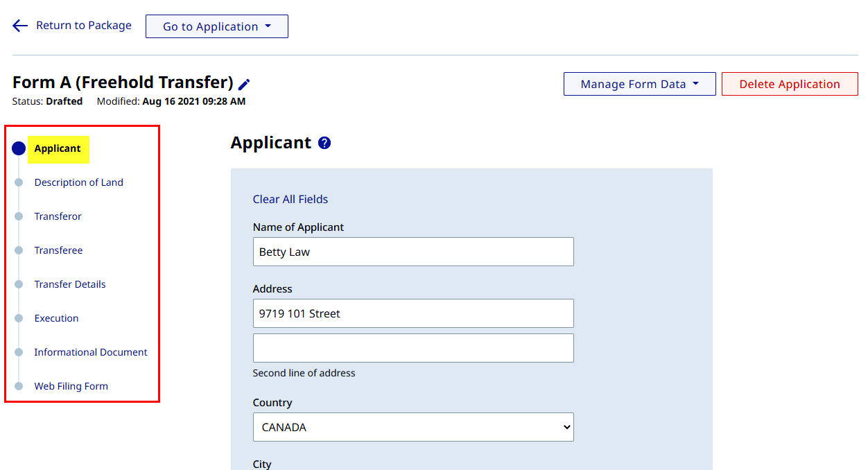Open the Transfer Details section
The height and width of the screenshot is (470, 868).
click(x=70, y=284)
